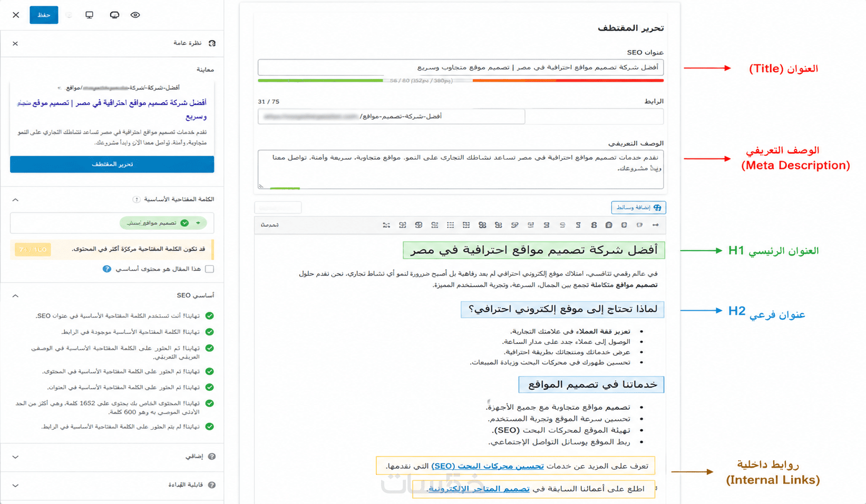Click the معاينة preview label
Screen dimensions: 866x504
point(205,70)
